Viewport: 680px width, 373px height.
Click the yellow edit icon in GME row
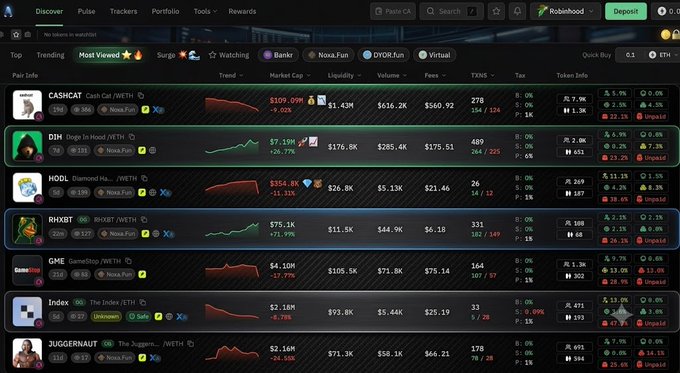click(x=142, y=275)
